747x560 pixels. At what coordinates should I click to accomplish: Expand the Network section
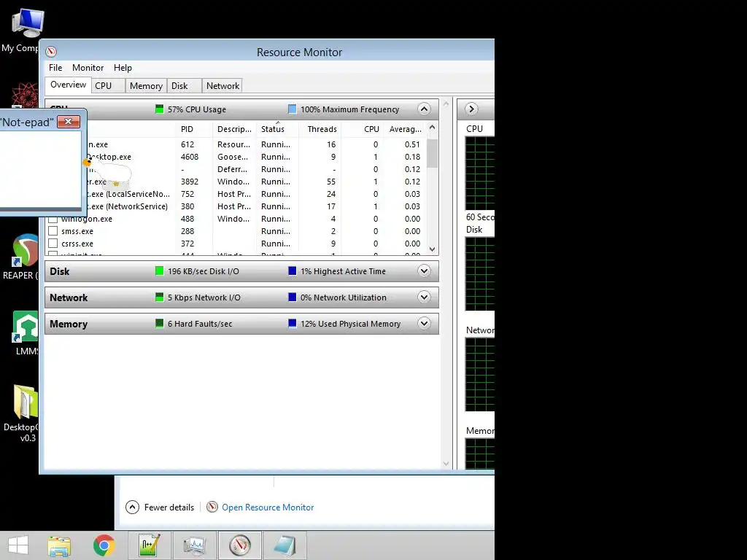[x=424, y=297]
